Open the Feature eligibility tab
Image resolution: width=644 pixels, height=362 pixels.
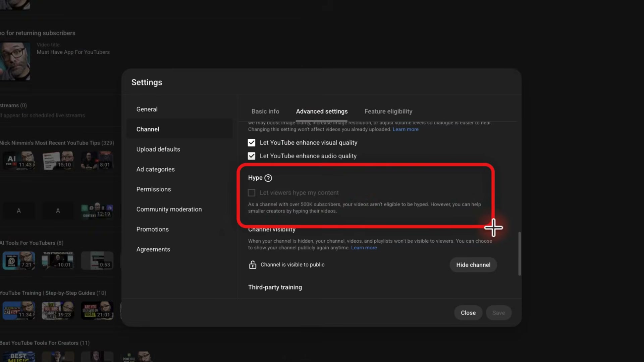(x=388, y=111)
